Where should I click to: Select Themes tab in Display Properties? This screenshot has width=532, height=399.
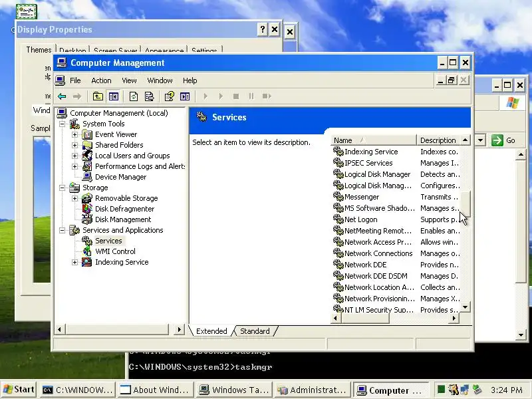pyautogui.click(x=39, y=49)
